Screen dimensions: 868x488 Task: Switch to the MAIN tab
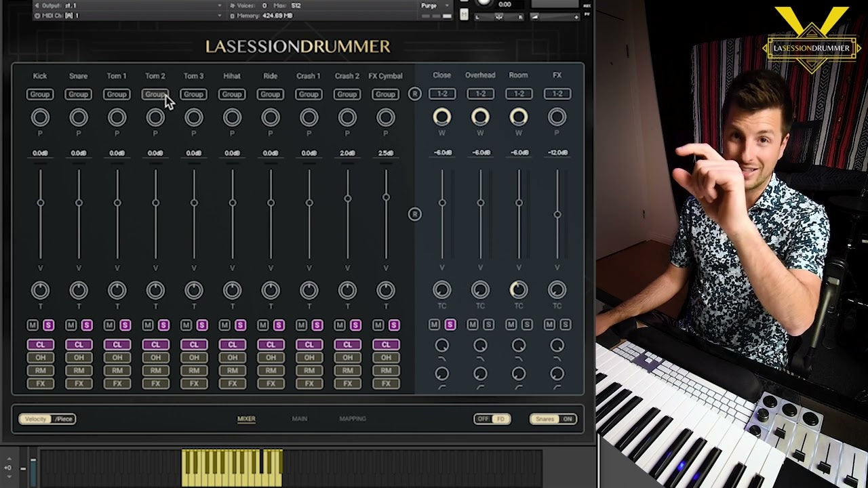click(300, 419)
